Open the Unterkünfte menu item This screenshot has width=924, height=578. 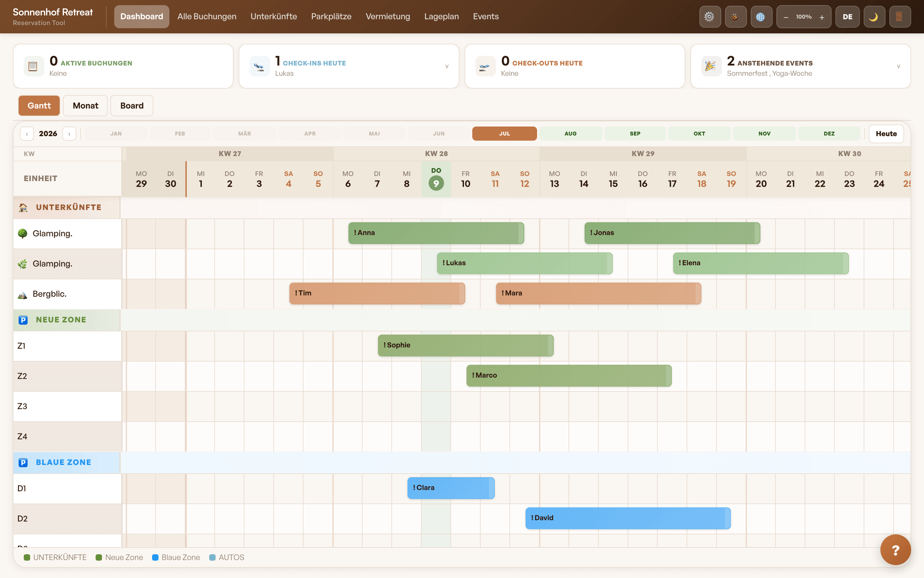tap(273, 16)
